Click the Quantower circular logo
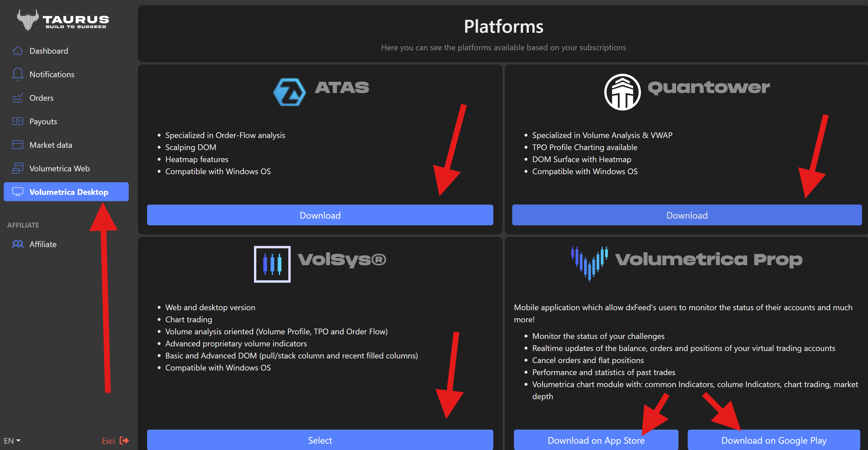This screenshot has height=450, width=868. pos(622,92)
